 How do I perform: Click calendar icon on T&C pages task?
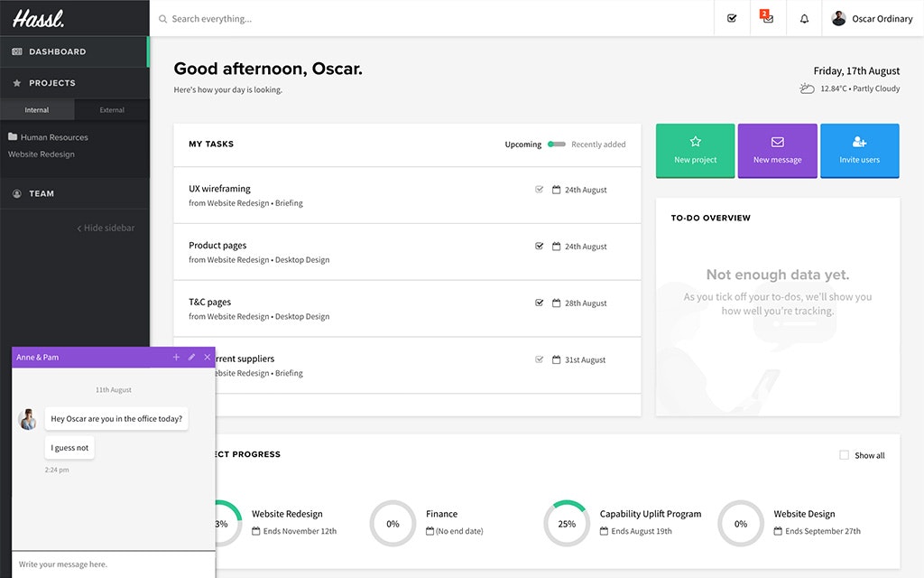click(x=556, y=303)
